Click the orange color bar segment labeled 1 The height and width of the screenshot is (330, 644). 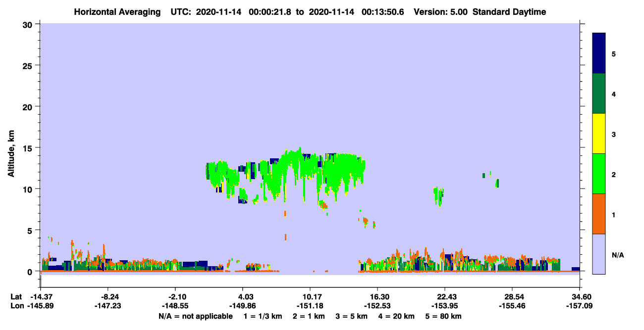tap(599, 214)
